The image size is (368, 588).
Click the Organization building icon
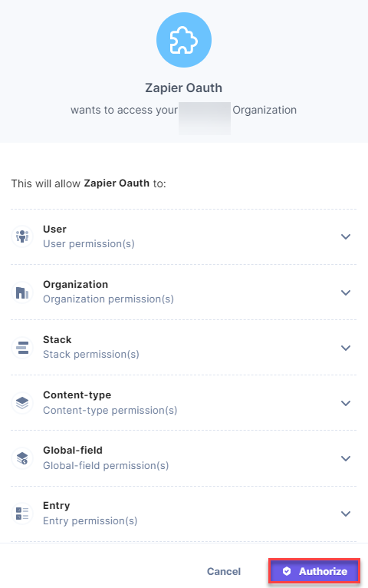tap(22, 292)
